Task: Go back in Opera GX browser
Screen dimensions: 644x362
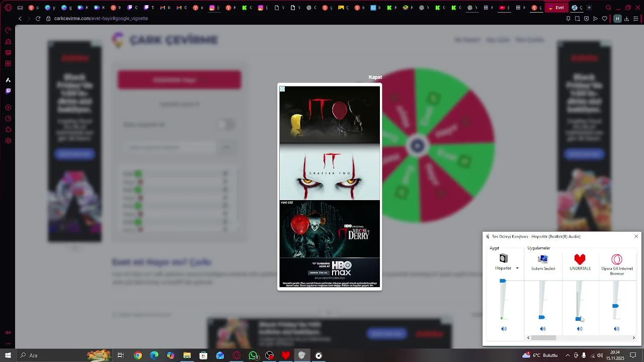Action: [x=20, y=19]
